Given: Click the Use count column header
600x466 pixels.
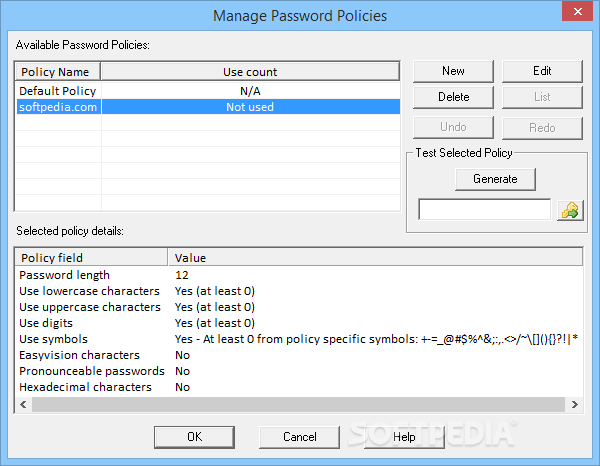Looking at the screenshot, I should point(250,72).
